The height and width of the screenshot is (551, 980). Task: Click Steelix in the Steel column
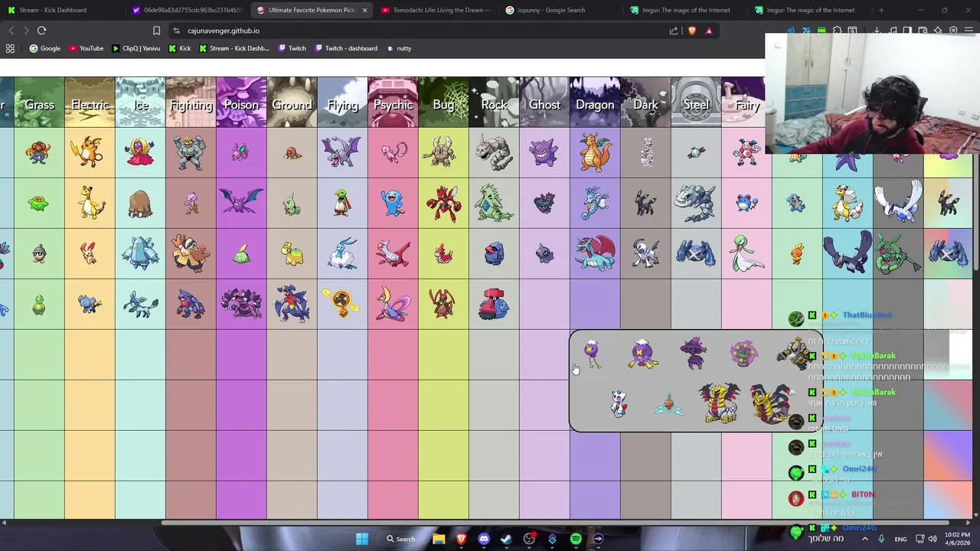(x=695, y=203)
